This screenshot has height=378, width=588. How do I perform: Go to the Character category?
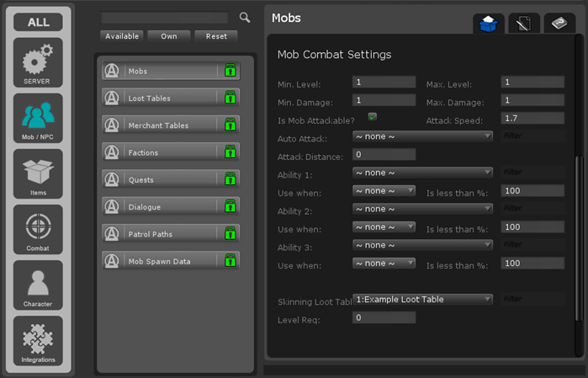[38, 285]
